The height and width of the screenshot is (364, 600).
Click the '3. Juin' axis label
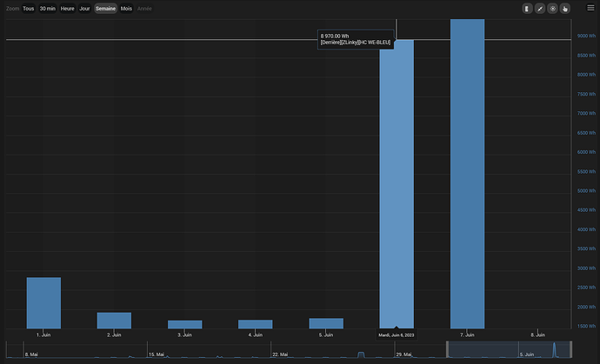[x=184, y=335]
